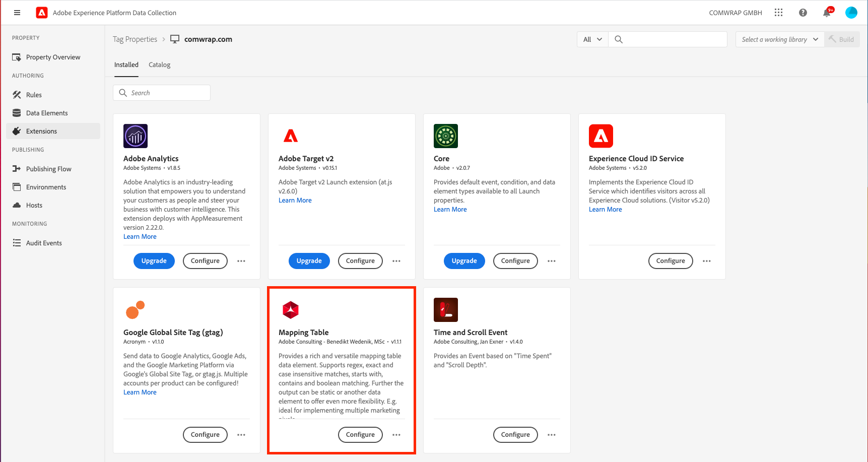Click the extensions Search input field
The height and width of the screenshot is (462, 868).
pos(162,93)
